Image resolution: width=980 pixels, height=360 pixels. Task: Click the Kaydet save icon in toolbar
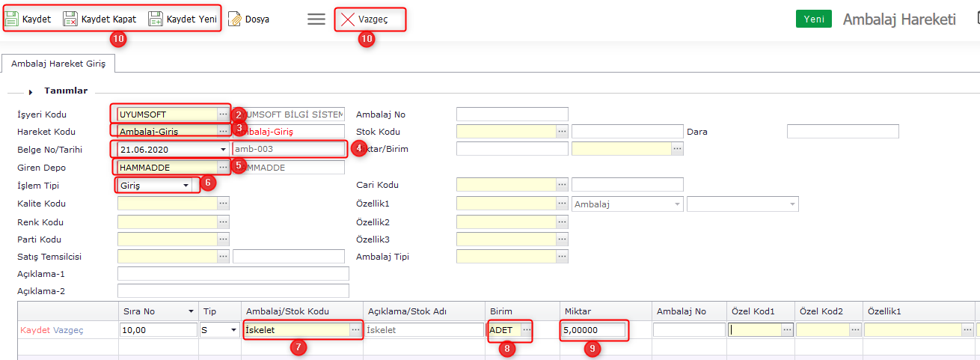pyautogui.click(x=12, y=19)
